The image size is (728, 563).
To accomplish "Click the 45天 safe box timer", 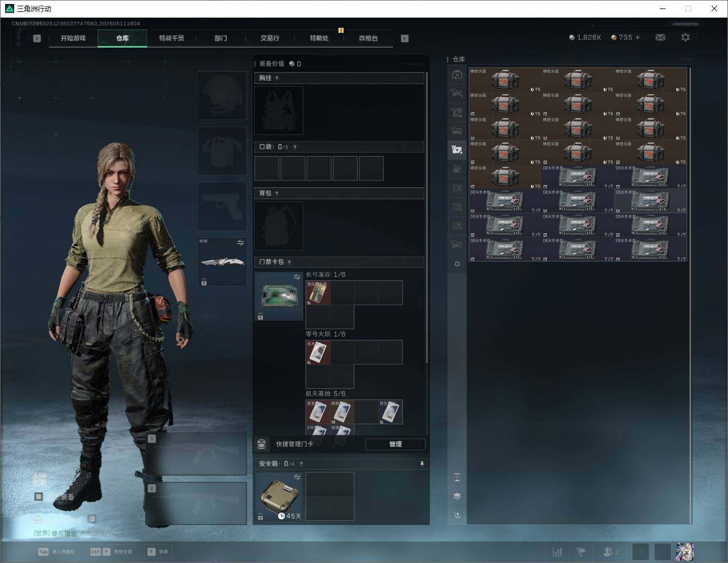I will 290,516.
